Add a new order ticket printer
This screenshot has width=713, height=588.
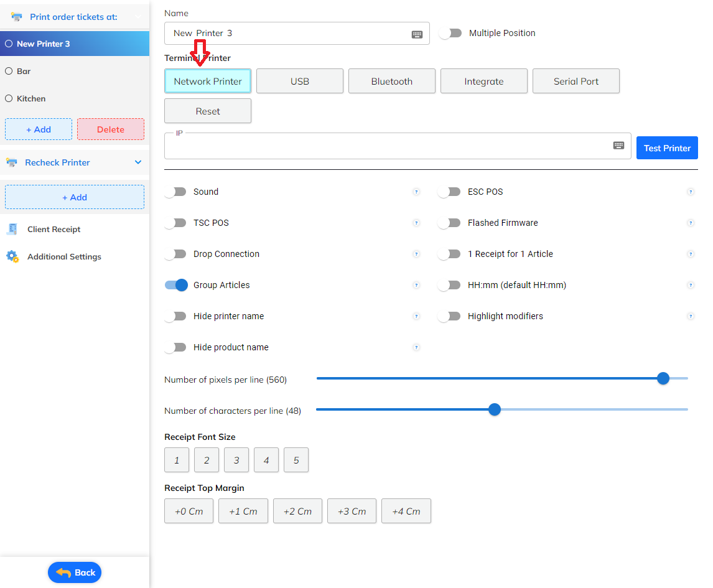click(x=39, y=129)
